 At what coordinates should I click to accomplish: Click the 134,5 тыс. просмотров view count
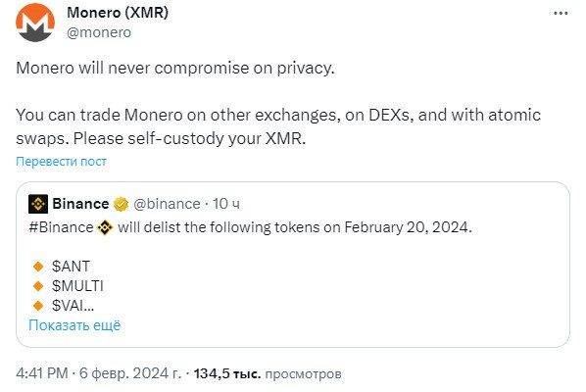268,373
